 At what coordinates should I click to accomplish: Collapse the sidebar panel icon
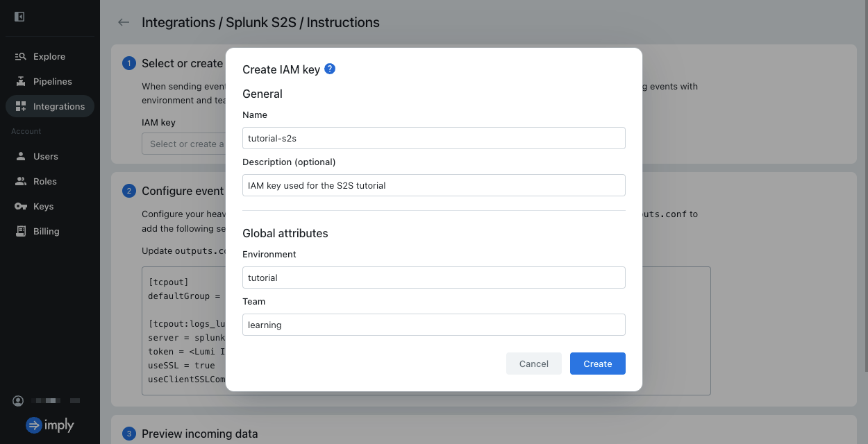tap(19, 17)
